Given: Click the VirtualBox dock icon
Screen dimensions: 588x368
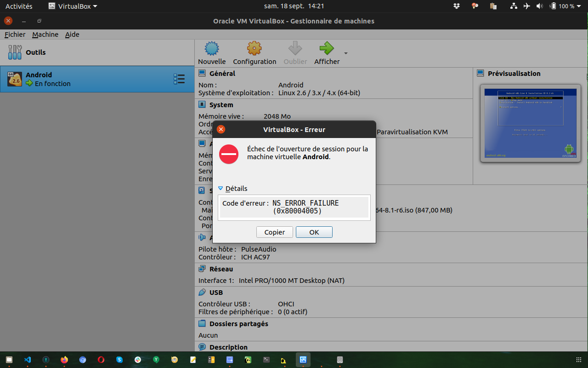Looking at the screenshot, I should 303,360.
